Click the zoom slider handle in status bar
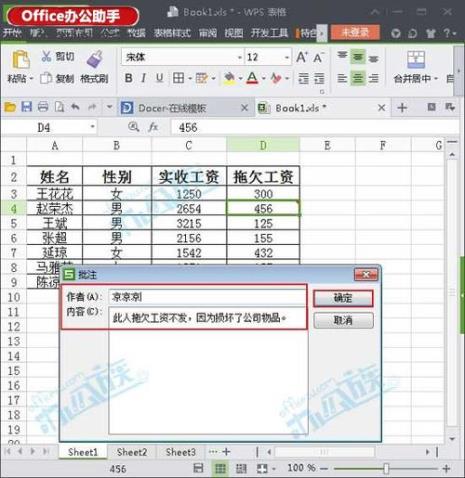Viewport: 465px width, 478px height. point(386,468)
